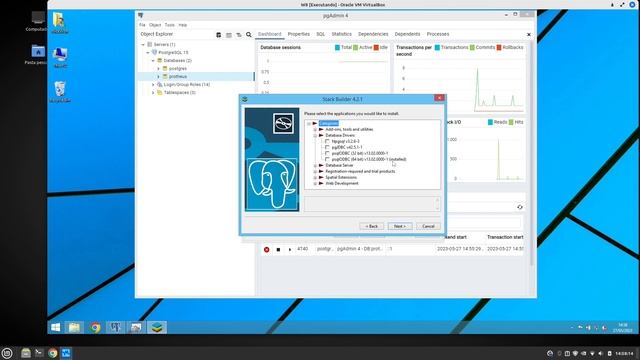Open the Object menu in pgAdmin
The image size is (640, 360).
tap(155, 25)
